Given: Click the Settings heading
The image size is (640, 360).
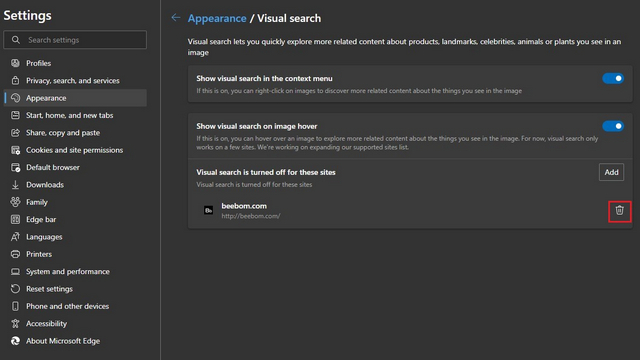Looking at the screenshot, I should (27, 16).
